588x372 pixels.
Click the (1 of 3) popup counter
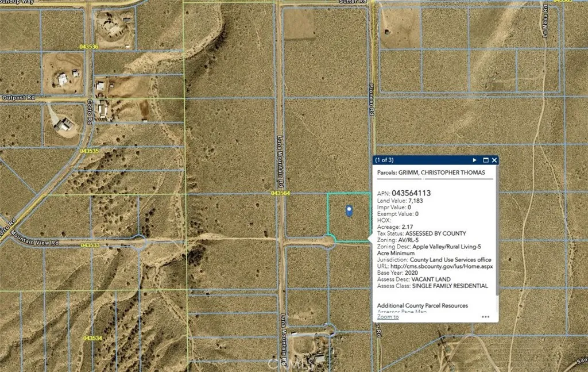coord(384,160)
